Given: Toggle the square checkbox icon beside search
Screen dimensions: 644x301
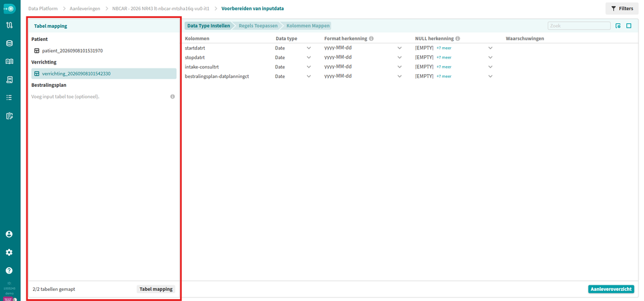Looking at the screenshot, I should coord(629,26).
